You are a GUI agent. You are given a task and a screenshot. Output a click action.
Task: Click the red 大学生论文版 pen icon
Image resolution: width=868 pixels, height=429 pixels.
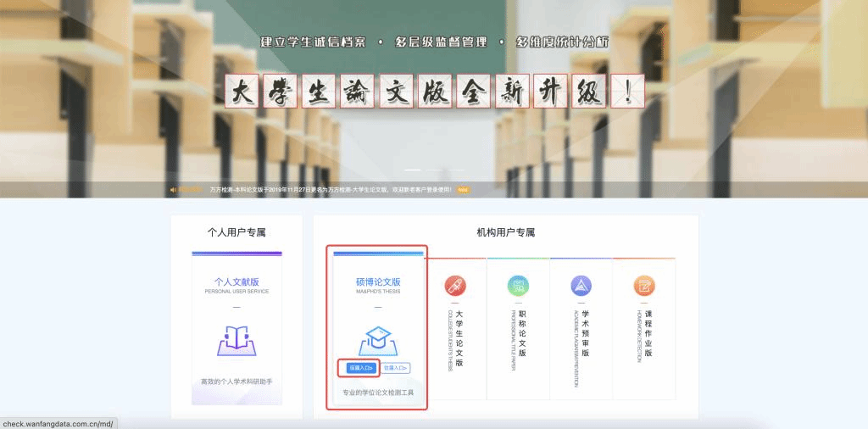click(x=455, y=286)
